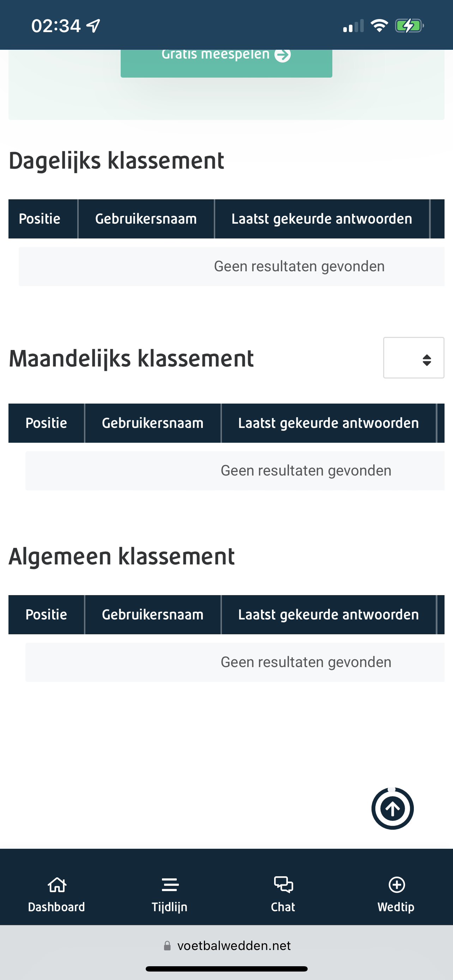The image size is (453, 980).
Task: Tap the Dashboard home icon
Action: [57, 884]
